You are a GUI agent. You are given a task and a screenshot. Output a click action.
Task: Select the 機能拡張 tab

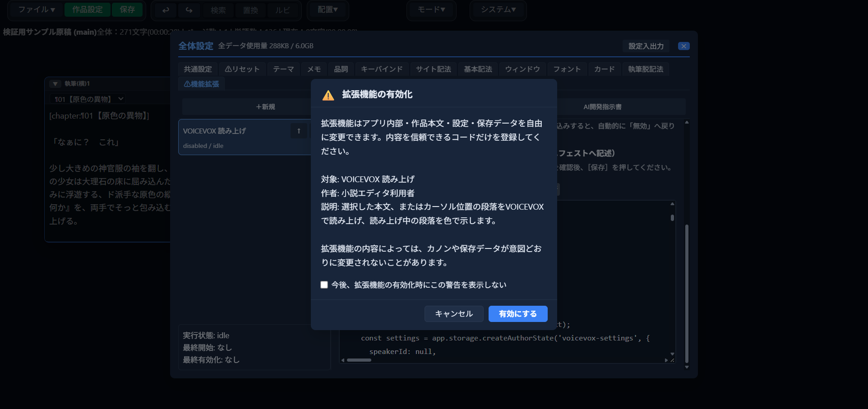pos(202,84)
